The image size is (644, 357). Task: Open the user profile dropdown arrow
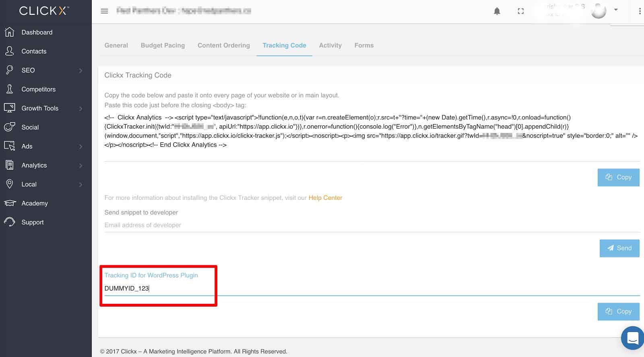[x=616, y=10]
